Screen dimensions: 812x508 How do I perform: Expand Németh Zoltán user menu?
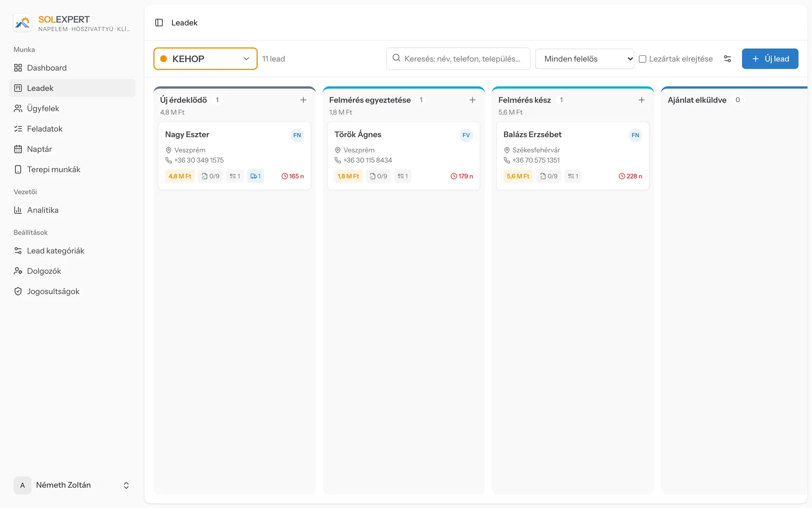tap(72, 485)
